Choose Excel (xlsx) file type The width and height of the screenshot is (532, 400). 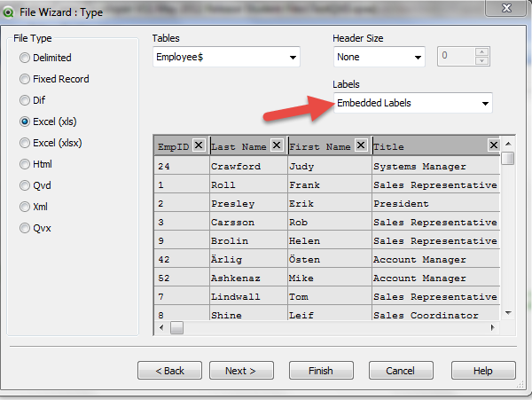[51, 143]
